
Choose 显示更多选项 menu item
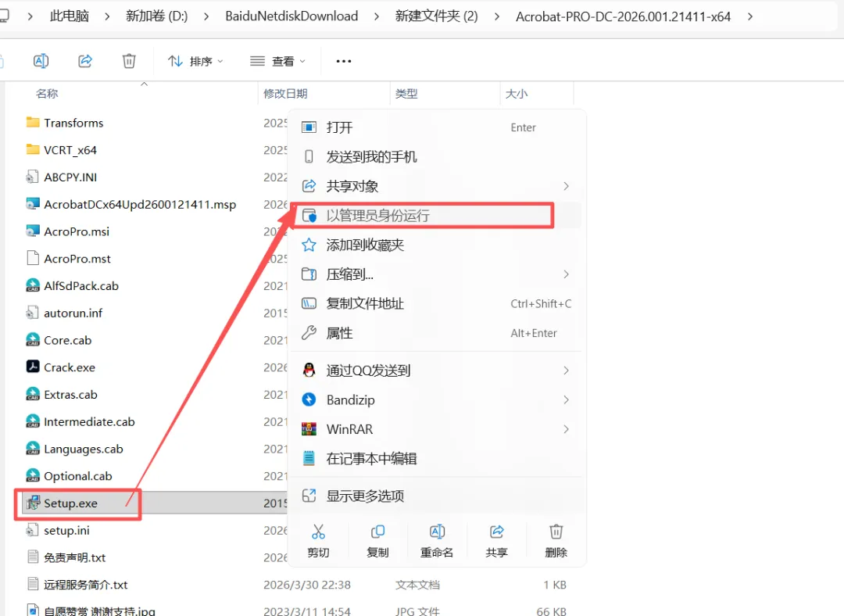[x=437, y=496]
